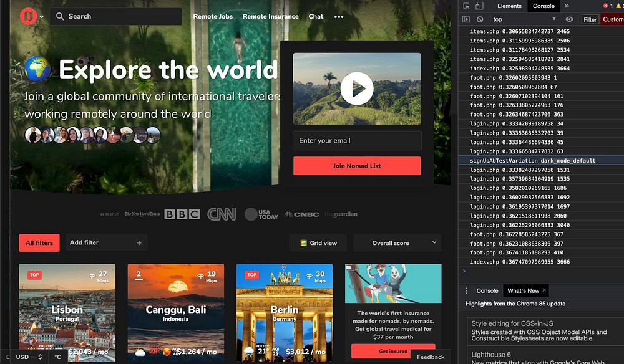Open the Overall score sort dropdown
Image resolution: width=624 pixels, height=364 pixels.
[397, 243]
